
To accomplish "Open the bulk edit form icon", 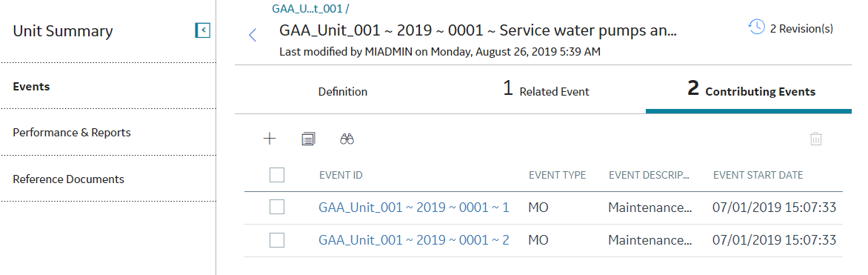I will [x=308, y=139].
